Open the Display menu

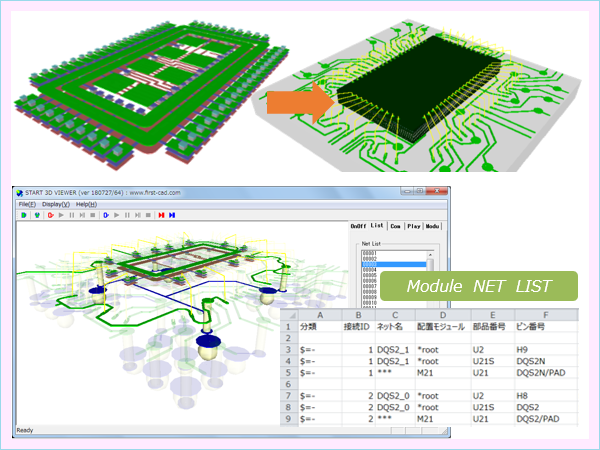click(x=55, y=204)
